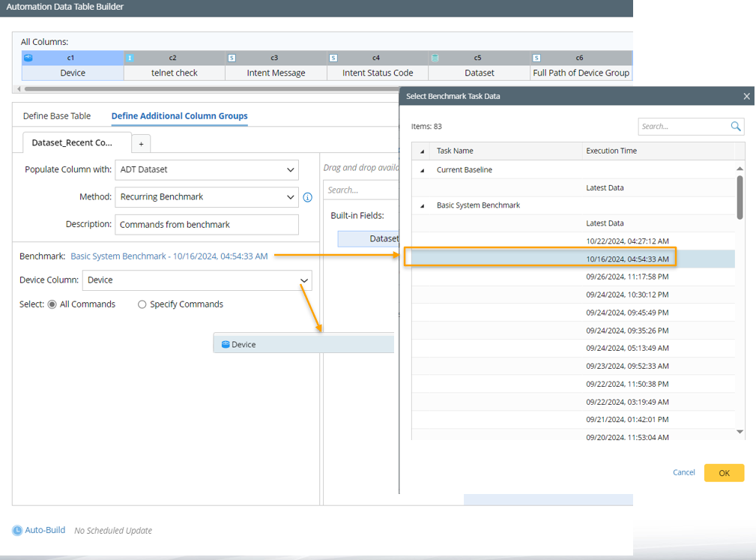Click the string type icon beside c3
This screenshot has width=756, height=560.
pyautogui.click(x=232, y=58)
